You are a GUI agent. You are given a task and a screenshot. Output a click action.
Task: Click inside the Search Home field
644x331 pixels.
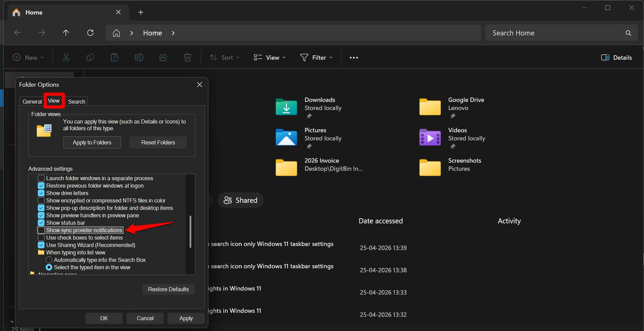(553, 33)
